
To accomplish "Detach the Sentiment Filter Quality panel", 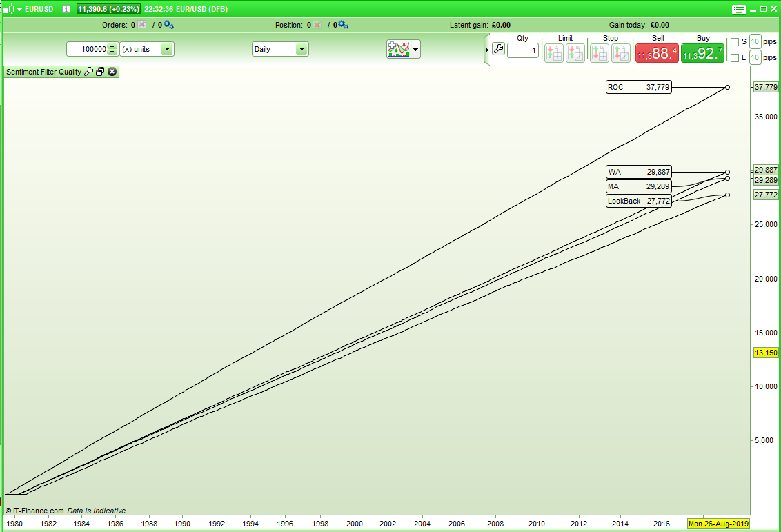I will coord(100,72).
